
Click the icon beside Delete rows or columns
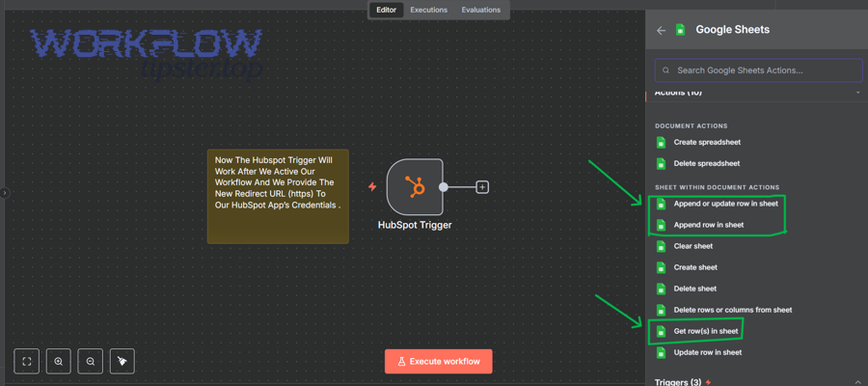tap(661, 310)
